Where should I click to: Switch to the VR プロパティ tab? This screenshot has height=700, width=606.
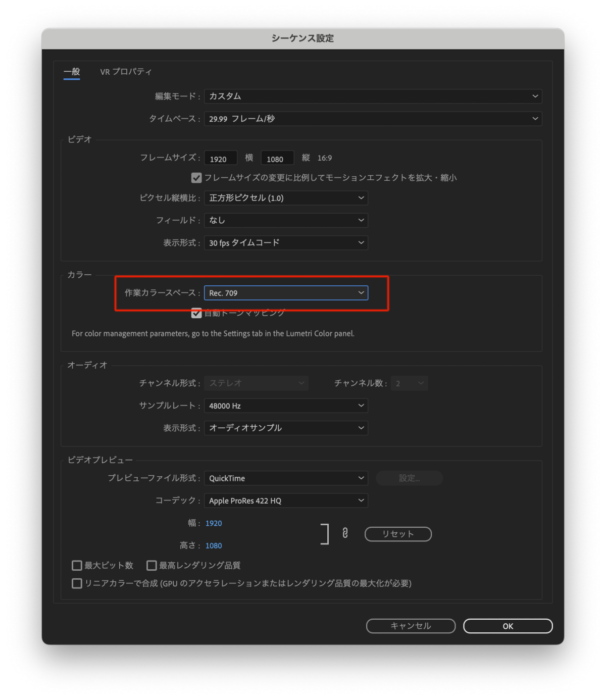click(126, 72)
